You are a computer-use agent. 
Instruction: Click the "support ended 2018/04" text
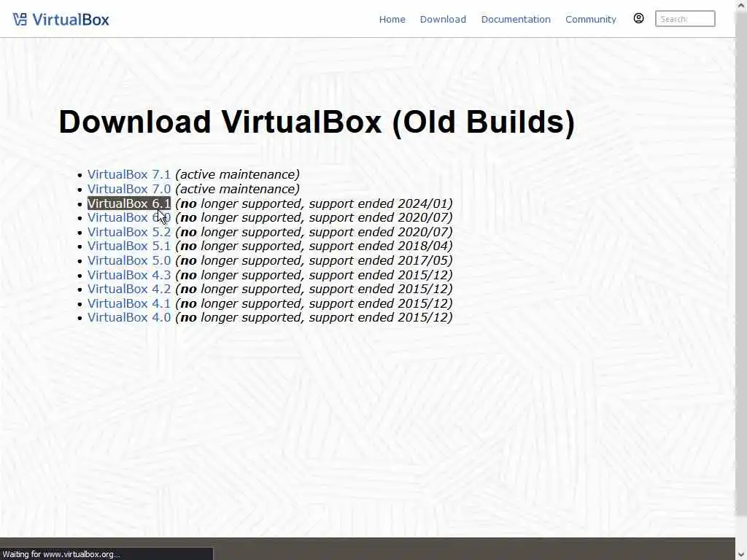[379, 246]
